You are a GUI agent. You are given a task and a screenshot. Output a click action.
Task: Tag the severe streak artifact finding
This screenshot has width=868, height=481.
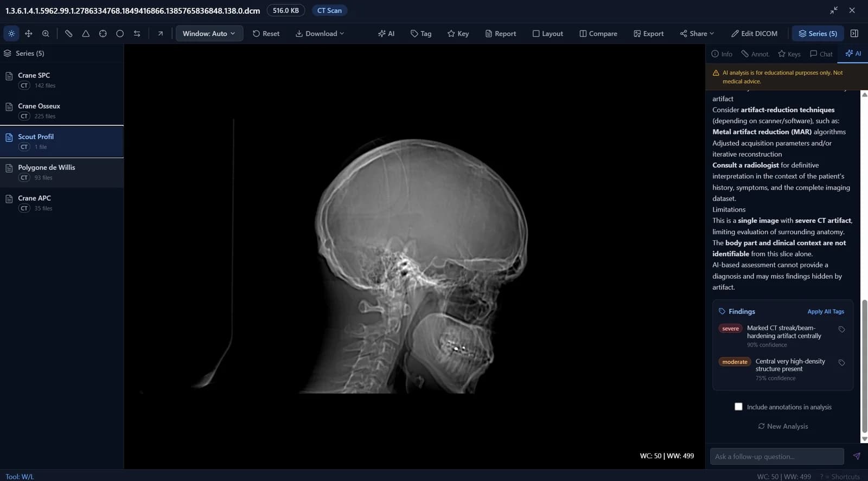(841, 330)
